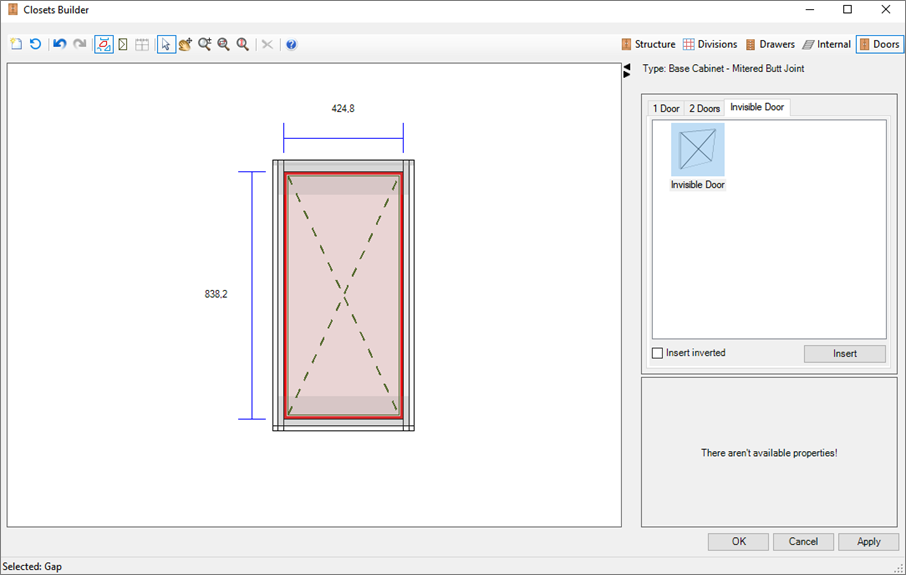Open the Divisions section
906x575 pixels.
[x=710, y=44]
